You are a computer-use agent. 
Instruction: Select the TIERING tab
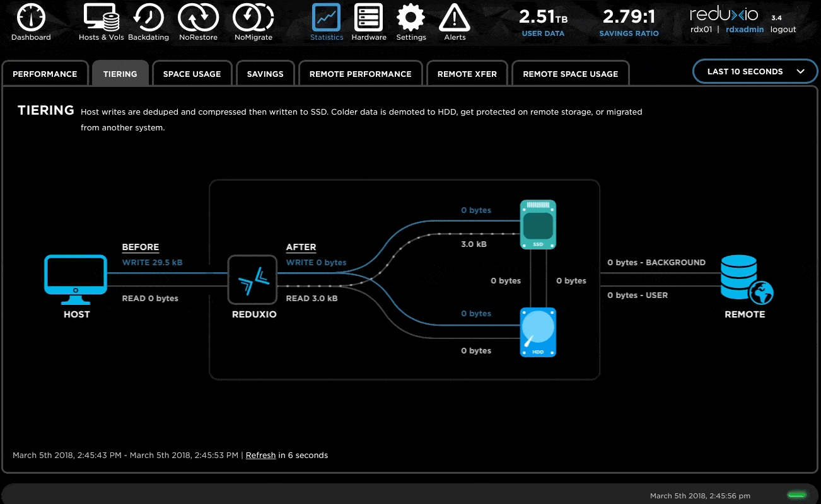[x=120, y=74]
